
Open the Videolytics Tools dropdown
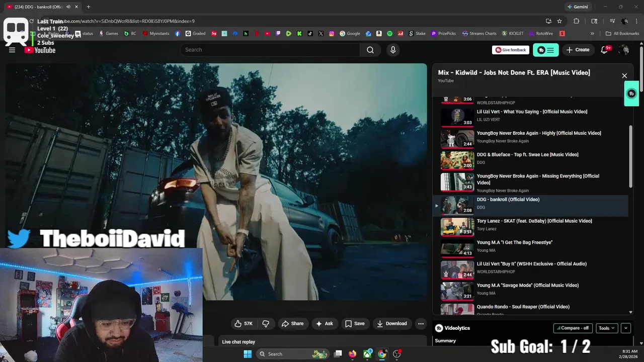(x=607, y=328)
